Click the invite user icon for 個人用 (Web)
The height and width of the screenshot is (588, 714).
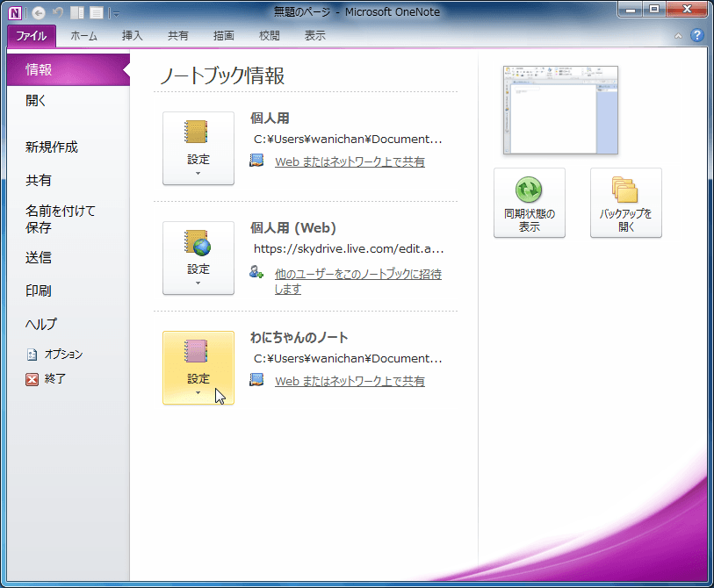click(256, 272)
